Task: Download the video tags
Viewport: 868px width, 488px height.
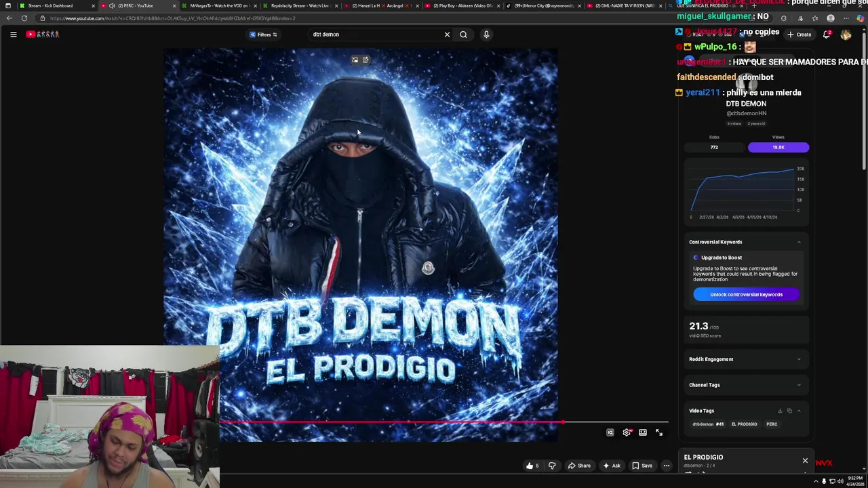Action: (780, 411)
